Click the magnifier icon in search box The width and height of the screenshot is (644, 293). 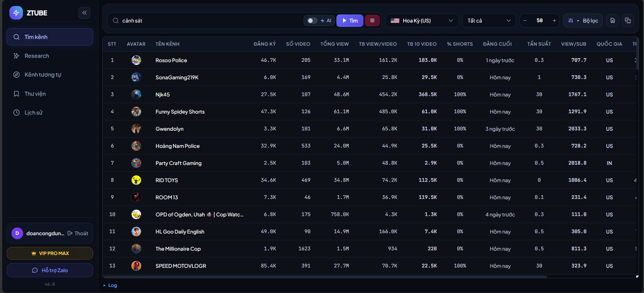tap(116, 20)
